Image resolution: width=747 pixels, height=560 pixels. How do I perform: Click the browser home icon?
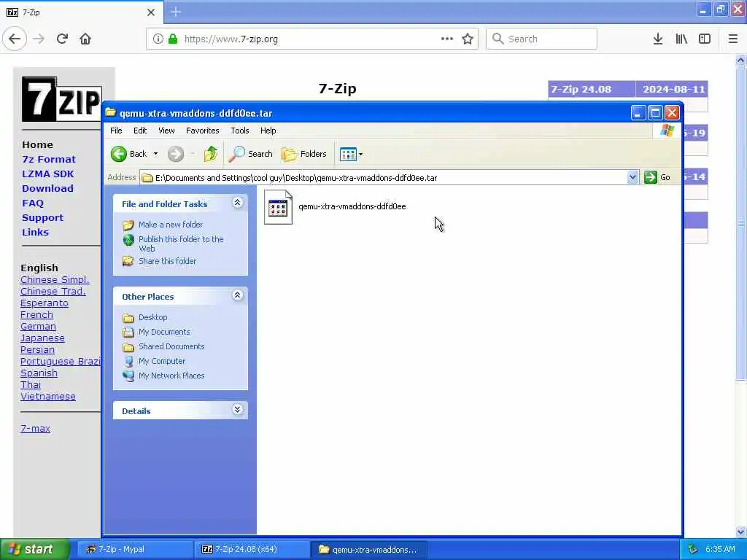[85, 39]
